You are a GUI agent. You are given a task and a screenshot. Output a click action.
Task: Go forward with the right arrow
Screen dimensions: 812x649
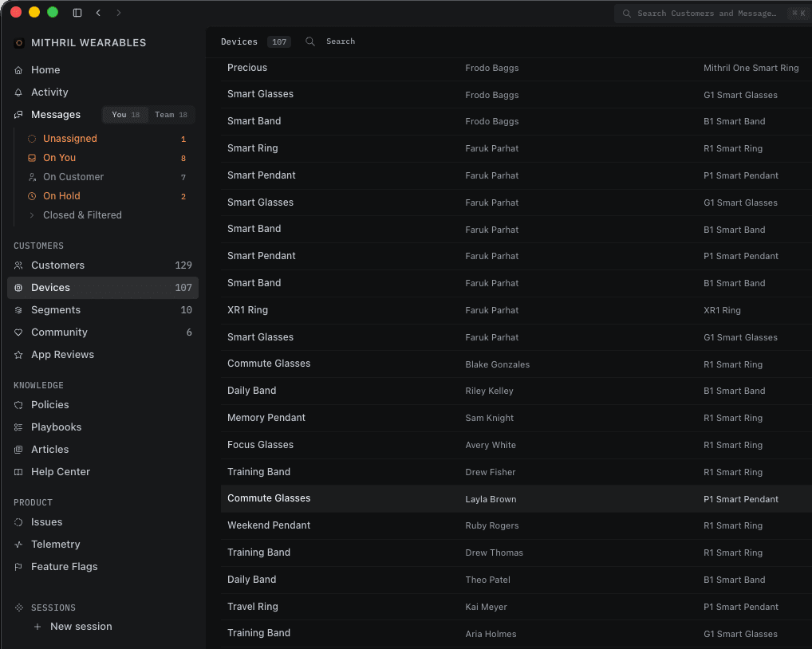[119, 13]
